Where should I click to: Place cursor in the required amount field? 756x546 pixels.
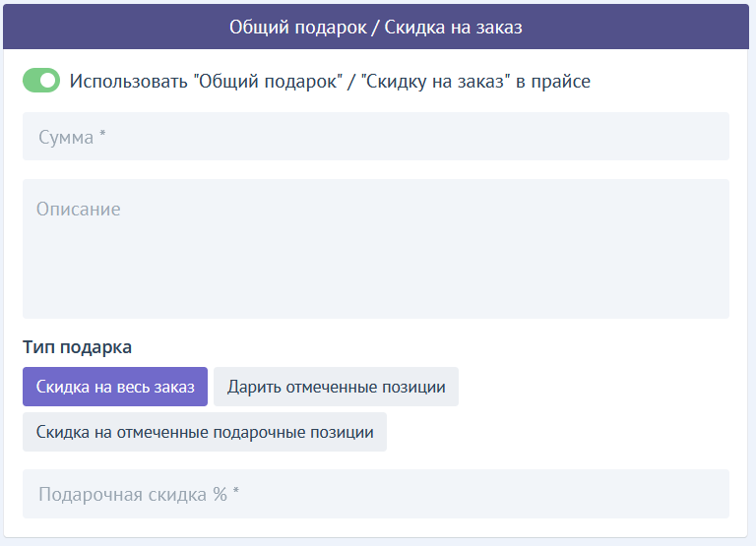point(375,137)
